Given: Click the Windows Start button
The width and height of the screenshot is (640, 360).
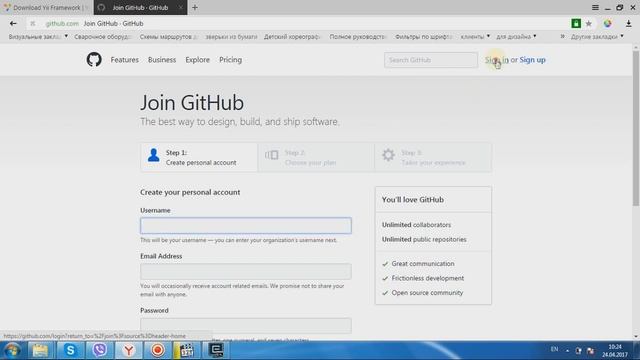Looking at the screenshot, I should pyautogui.click(x=12, y=350).
